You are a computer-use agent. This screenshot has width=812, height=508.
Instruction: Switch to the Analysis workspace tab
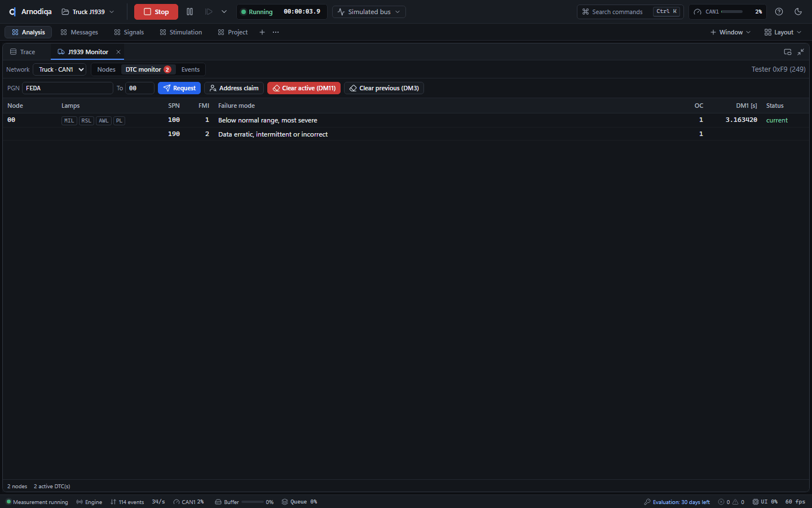point(28,32)
